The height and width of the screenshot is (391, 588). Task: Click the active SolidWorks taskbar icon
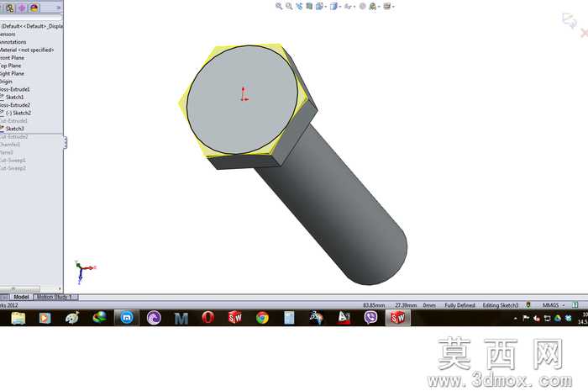[x=398, y=318]
